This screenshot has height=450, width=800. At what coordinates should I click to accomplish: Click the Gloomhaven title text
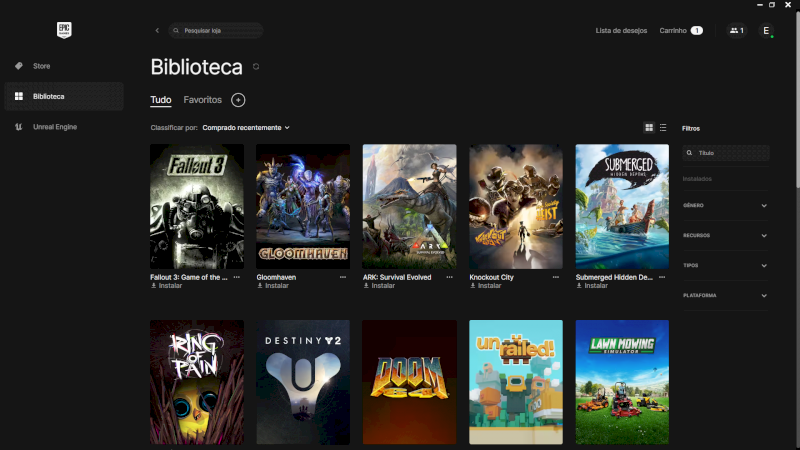[x=276, y=277]
